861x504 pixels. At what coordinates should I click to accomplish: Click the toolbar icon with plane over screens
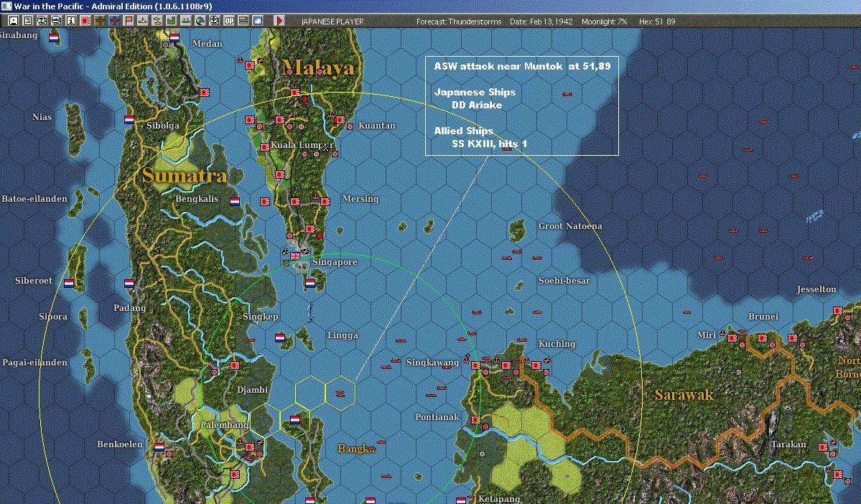click(42, 21)
